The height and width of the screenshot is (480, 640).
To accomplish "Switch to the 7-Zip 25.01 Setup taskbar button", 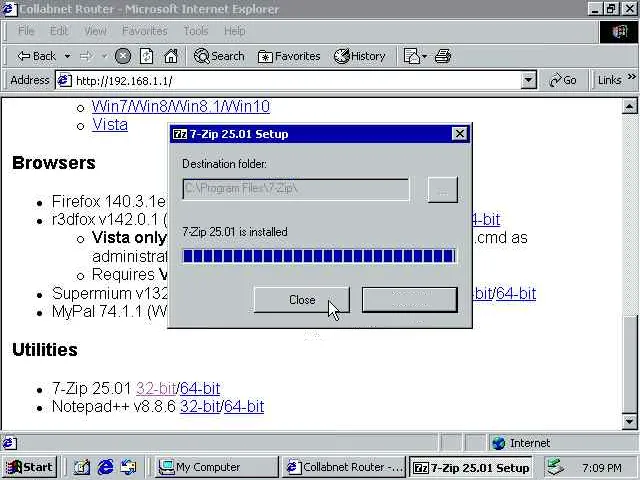I will coord(471,467).
